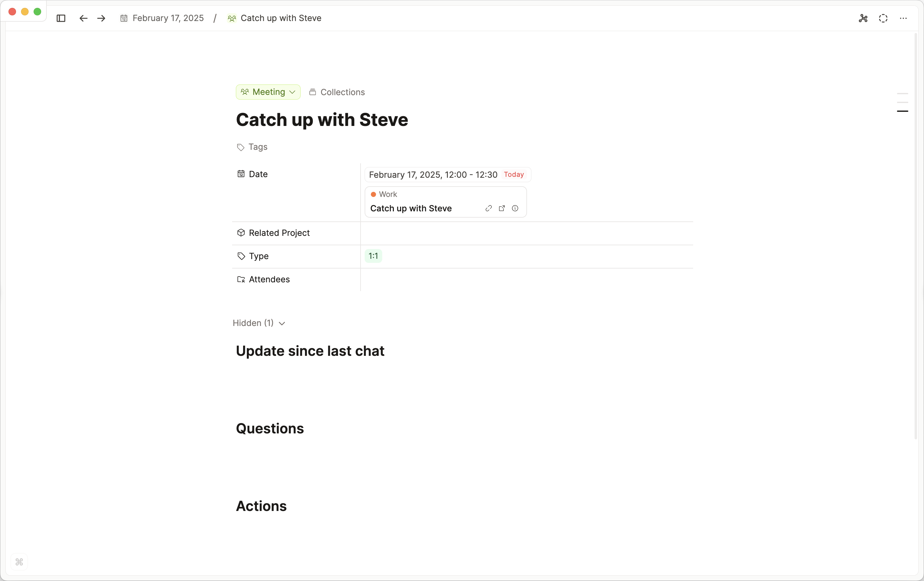Click the Collections button
924x581 pixels.
pos(337,92)
